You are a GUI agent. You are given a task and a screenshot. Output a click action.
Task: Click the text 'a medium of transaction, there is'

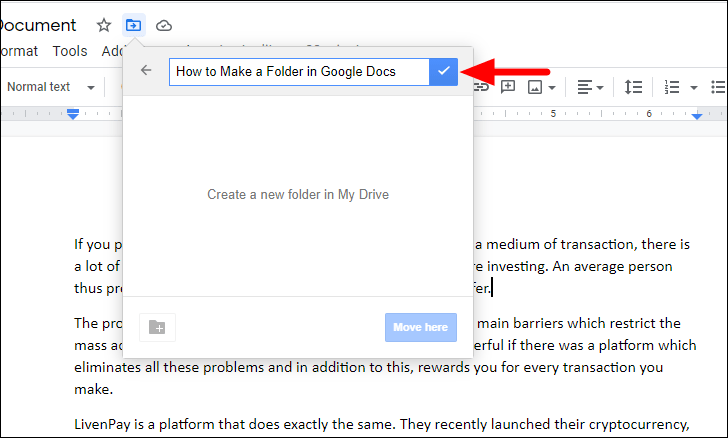point(582,244)
